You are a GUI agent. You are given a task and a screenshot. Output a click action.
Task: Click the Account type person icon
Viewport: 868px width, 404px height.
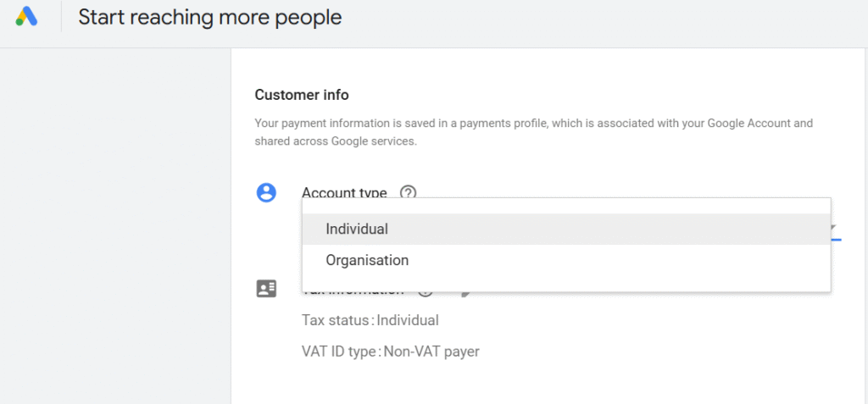[x=266, y=193]
